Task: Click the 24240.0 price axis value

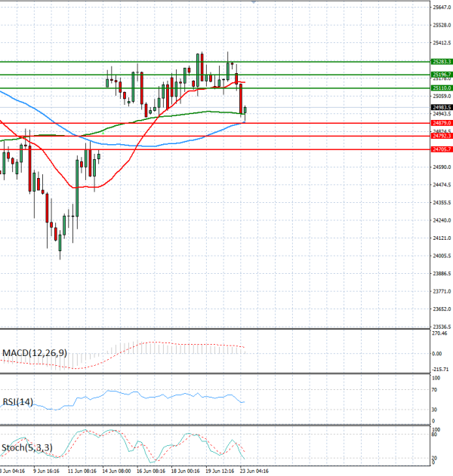Action: tap(442, 220)
